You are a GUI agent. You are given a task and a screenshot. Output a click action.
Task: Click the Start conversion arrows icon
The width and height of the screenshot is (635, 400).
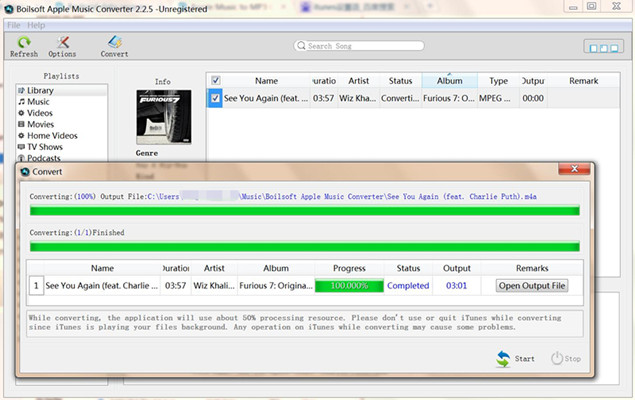[x=503, y=358]
